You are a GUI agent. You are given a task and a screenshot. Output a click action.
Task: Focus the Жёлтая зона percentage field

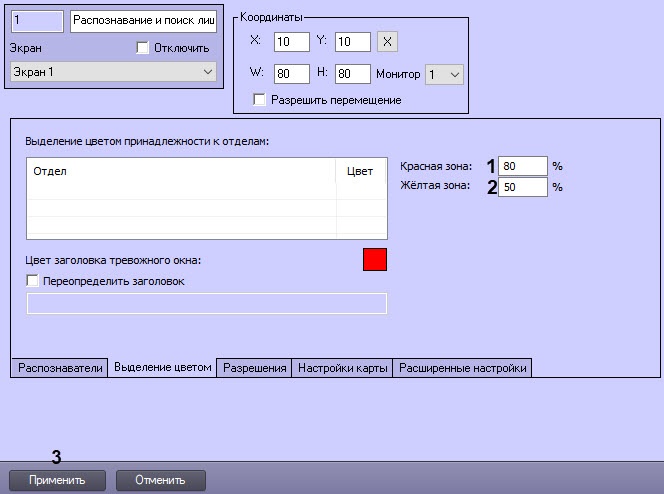522,187
